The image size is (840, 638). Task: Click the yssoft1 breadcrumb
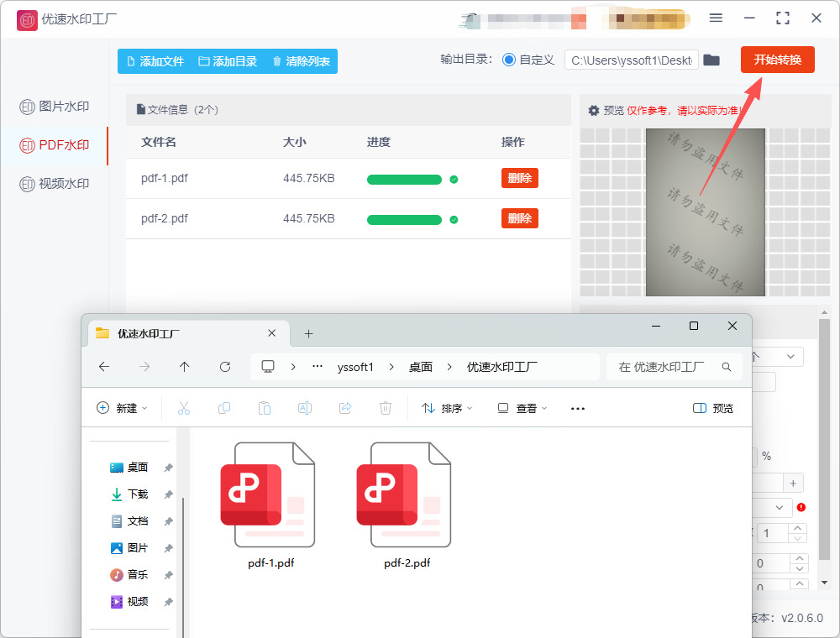(355, 367)
